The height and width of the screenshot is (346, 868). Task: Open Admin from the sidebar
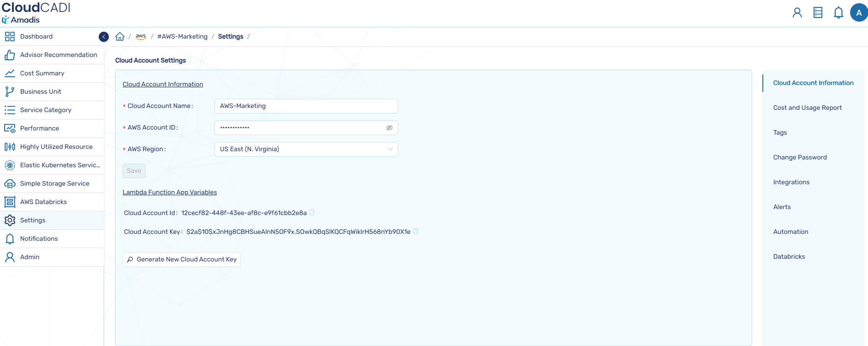52,257
